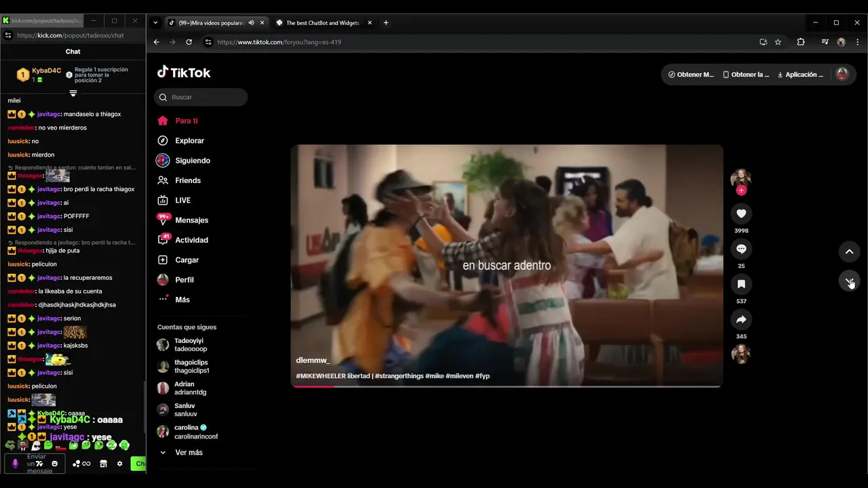This screenshot has width=868, height=488.
Task: Open TikTok home via the logo
Action: 184,73
